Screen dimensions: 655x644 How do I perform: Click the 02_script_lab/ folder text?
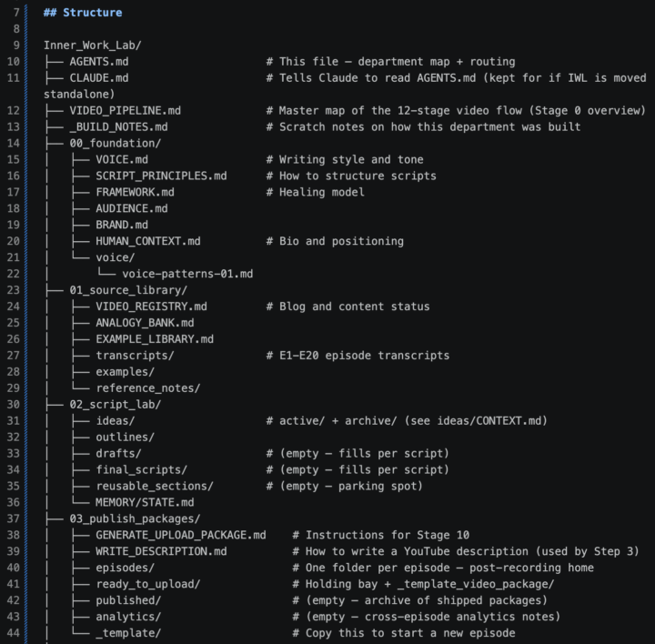pos(116,404)
